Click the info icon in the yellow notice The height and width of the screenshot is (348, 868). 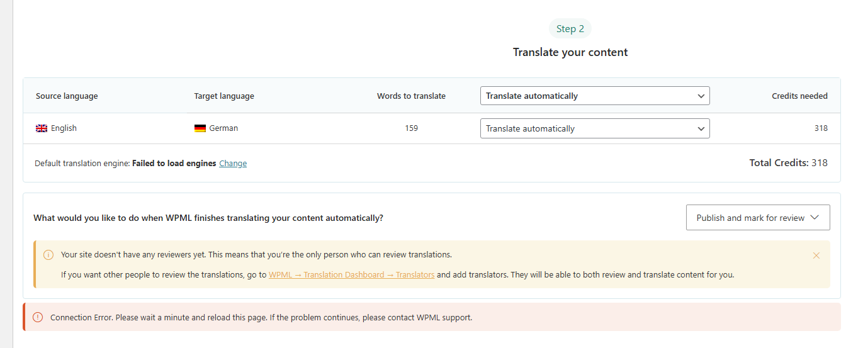click(48, 255)
